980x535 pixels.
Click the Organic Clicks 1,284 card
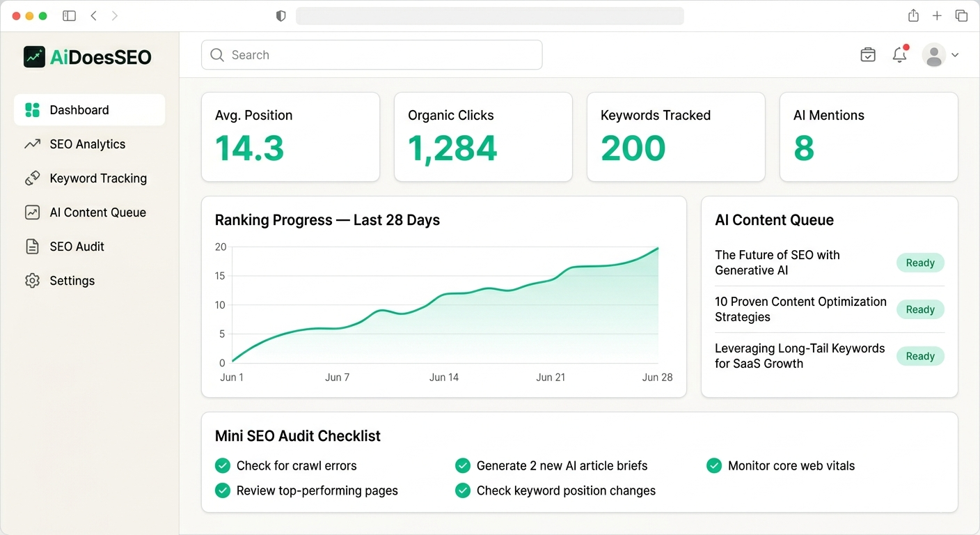[483, 137]
